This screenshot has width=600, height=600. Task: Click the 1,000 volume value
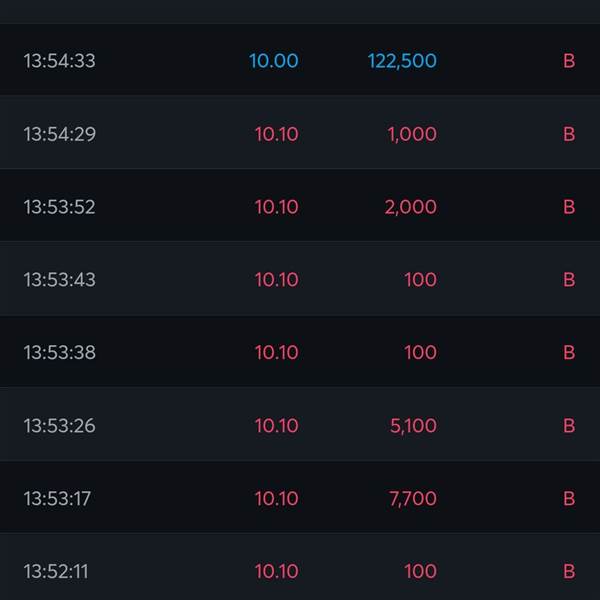point(412,134)
